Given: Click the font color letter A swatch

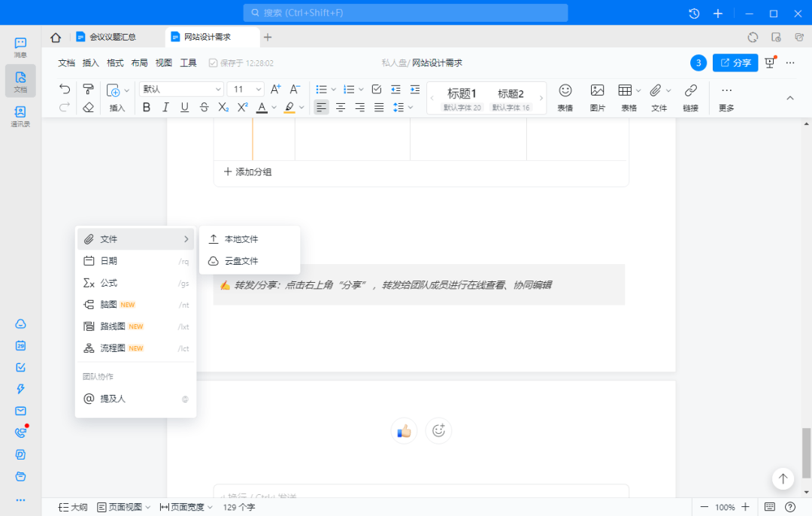Looking at the screenshot, I should coord(262,108).
